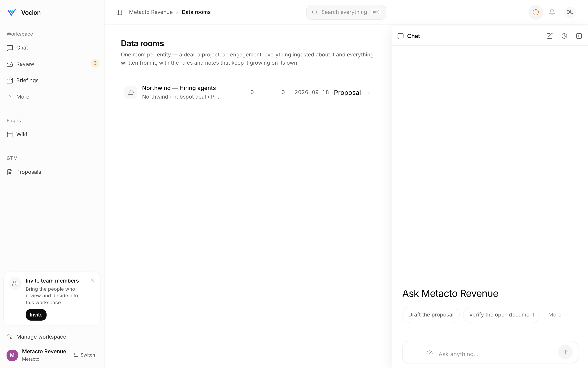Image resolution: width=588 pixels, height=368 pixels.
Task: Click the Draft the proposal suggestion
Action: coord(431,315)
